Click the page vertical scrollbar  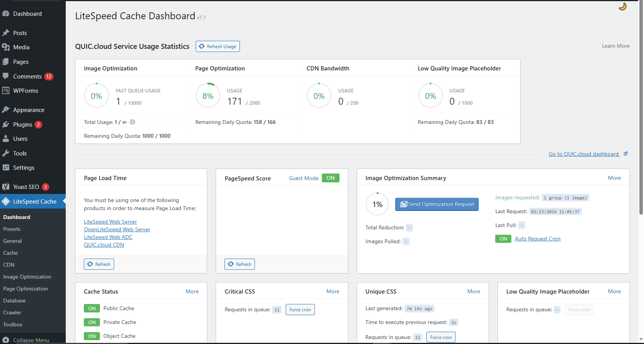click(641, 107)
